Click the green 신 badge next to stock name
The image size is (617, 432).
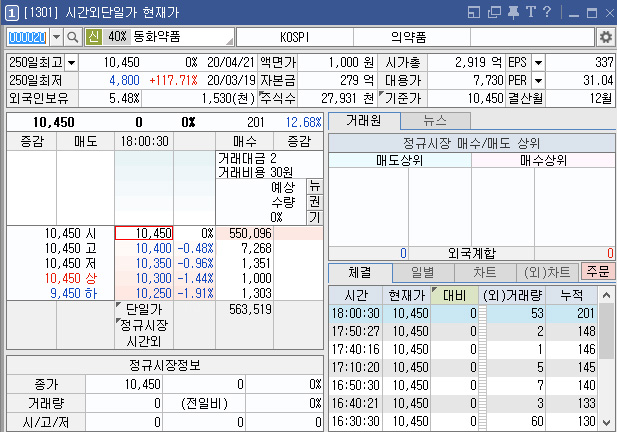pos(93,37)
